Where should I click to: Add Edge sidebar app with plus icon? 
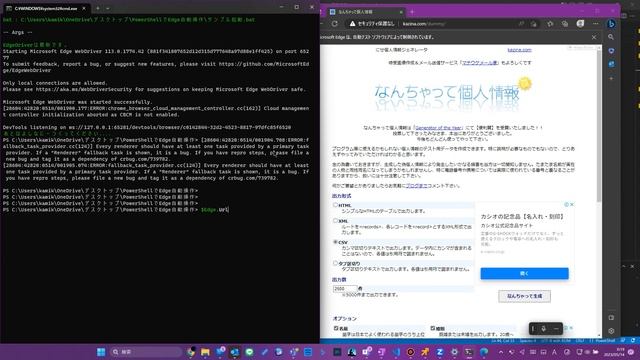(611, 78)
